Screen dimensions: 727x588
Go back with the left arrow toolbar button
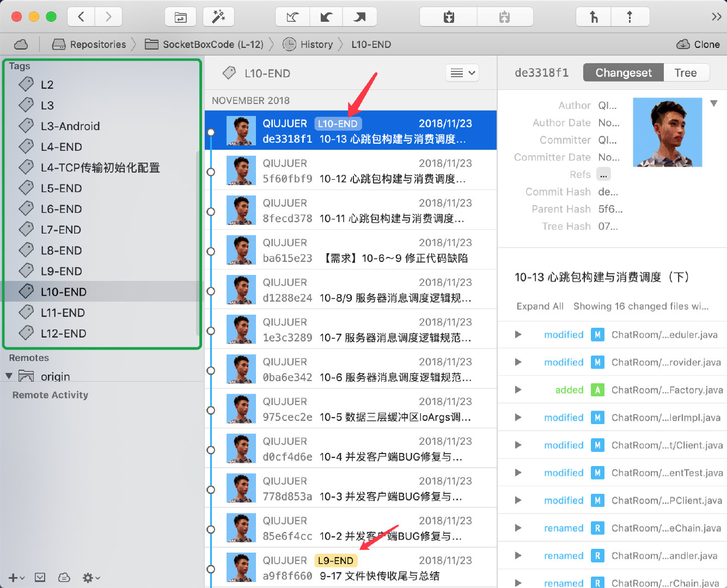click(x=81, y=17)
